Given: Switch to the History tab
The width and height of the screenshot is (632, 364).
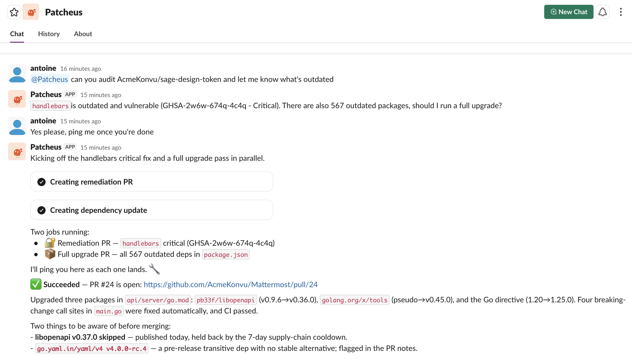Looking at the screenshot, I should click(x=49, y=34).
